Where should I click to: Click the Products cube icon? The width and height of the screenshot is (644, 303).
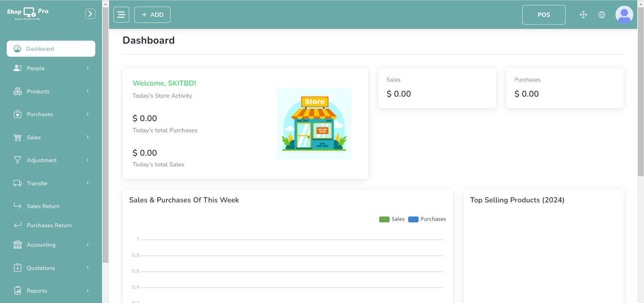tap(17, 91)
